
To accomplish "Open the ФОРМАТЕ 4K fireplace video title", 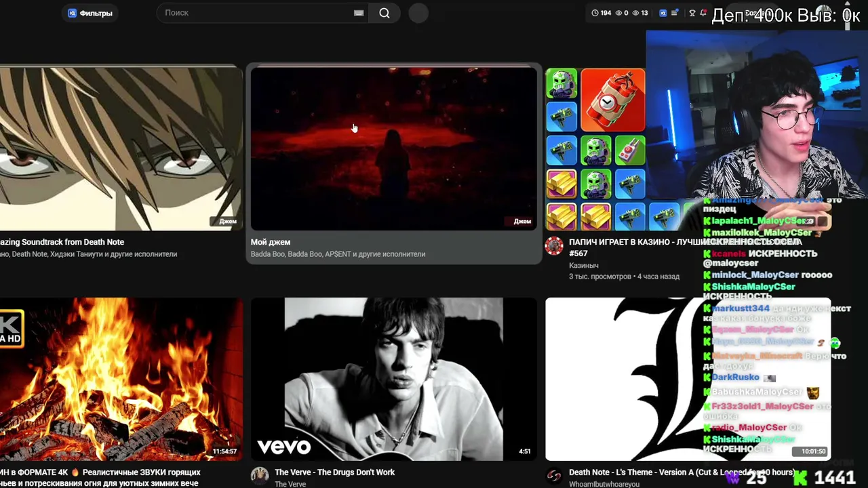I will coord(100,478).
